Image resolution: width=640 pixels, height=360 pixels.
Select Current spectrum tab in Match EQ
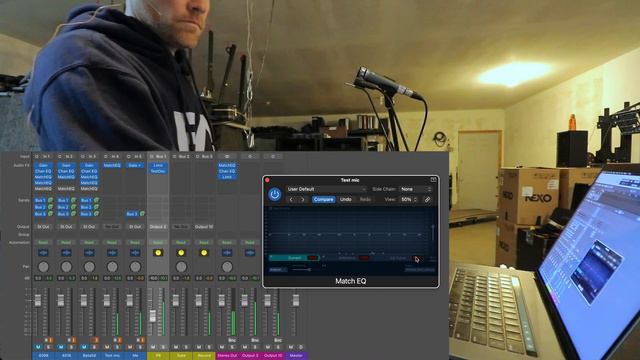(295, 258)
